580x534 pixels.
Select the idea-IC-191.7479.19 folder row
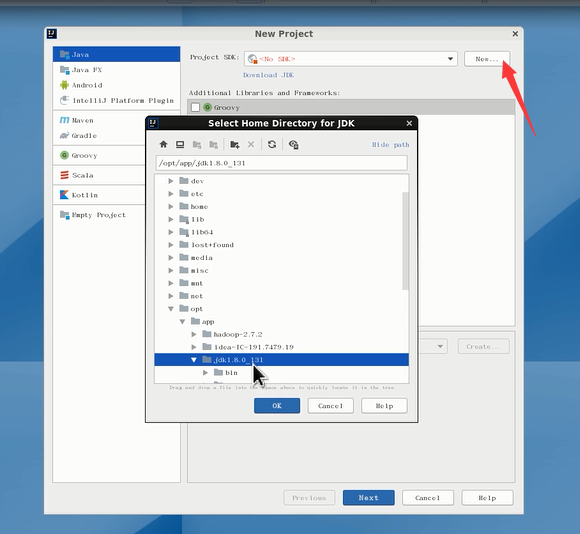click(x=281, y=347)
